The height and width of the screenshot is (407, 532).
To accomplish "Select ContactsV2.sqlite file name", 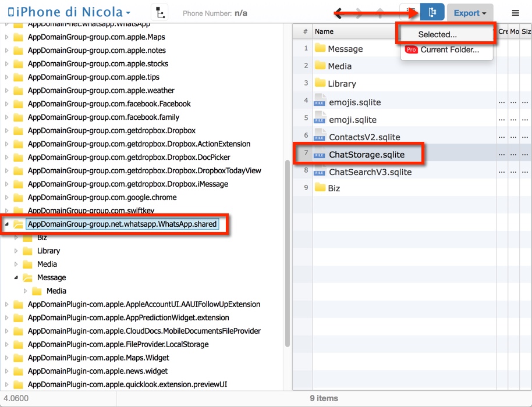I will [x=364, y=137].
